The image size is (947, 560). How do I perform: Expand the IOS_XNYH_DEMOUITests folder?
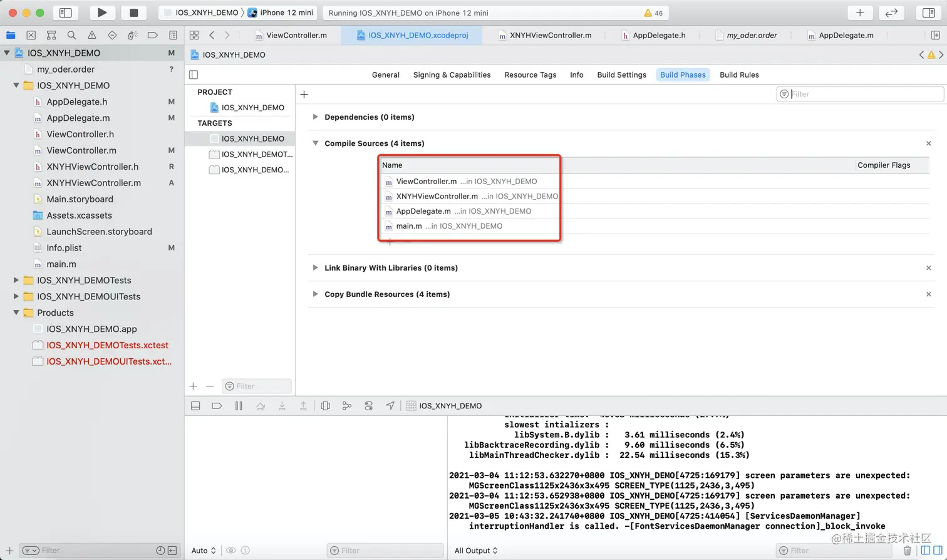16,296
